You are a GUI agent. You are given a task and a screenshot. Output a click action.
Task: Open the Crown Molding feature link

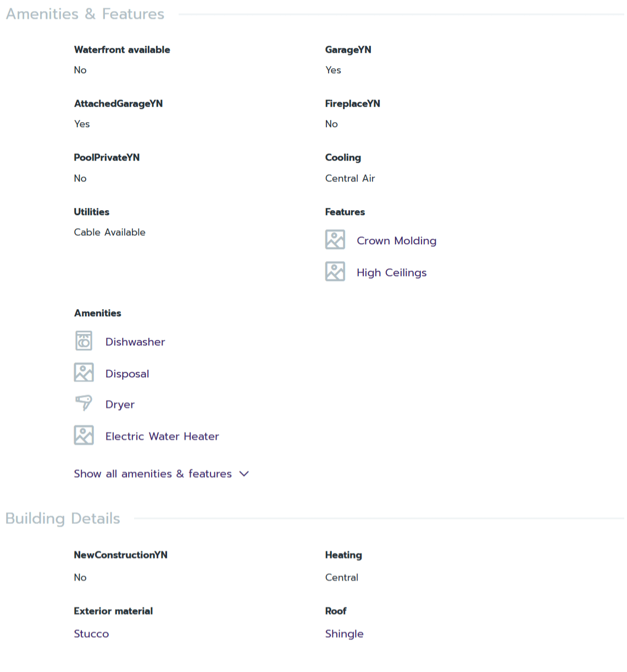pyautogui.click(x=396, y=241)
